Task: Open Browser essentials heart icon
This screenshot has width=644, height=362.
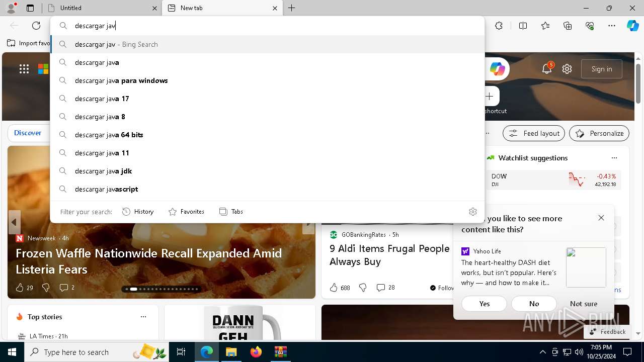Action: click(x=590, y=26)
